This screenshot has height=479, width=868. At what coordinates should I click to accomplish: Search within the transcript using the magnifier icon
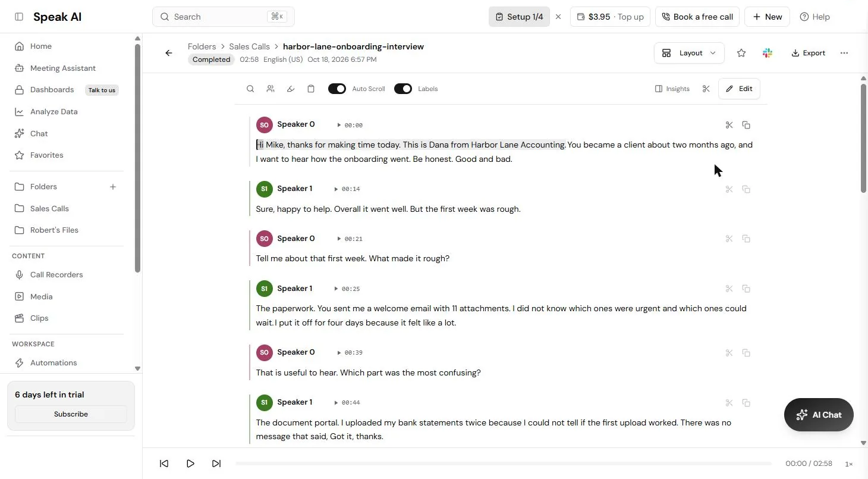(x=250, y=89)
